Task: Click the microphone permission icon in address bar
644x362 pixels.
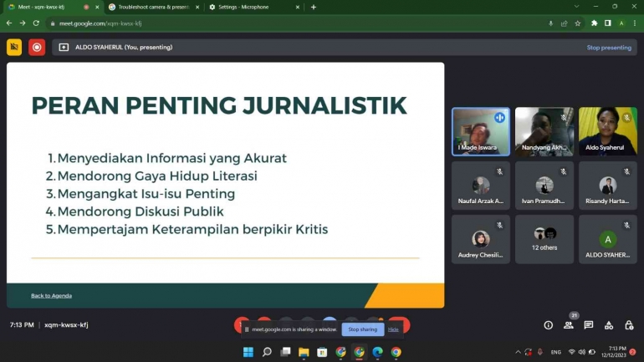Action: [551, 23]
